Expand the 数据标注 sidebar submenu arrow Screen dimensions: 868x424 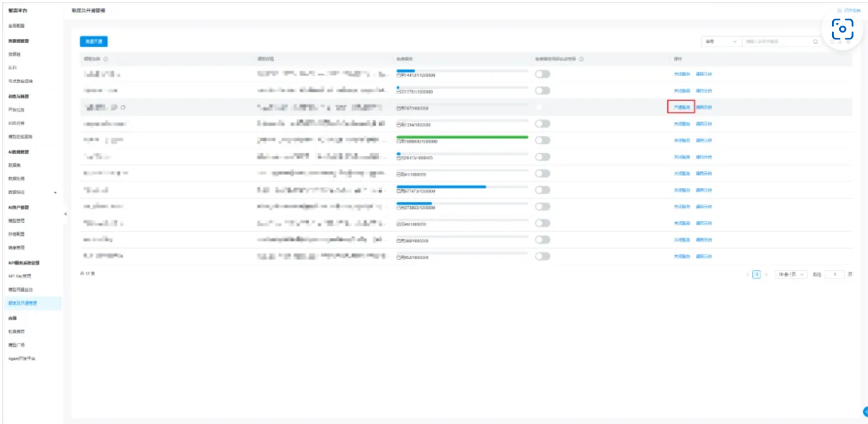click(x=56, y=193)
